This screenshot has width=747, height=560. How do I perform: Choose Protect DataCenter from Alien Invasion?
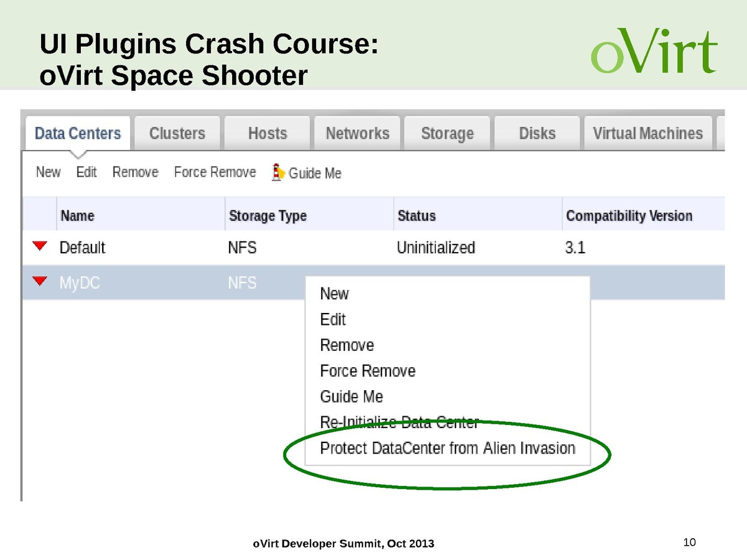(447, 448)
